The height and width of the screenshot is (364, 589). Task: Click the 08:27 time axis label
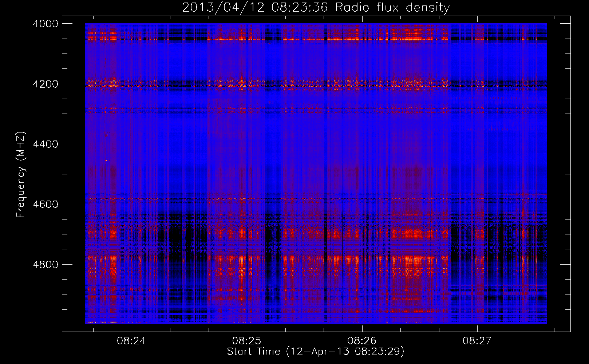click(477, 341)
